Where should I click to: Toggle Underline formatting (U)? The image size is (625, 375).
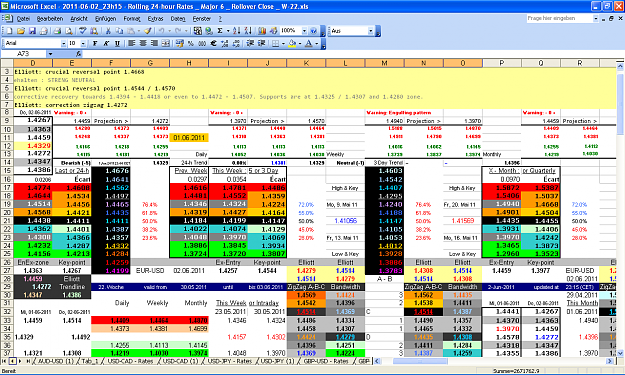(x=117, y=43)
